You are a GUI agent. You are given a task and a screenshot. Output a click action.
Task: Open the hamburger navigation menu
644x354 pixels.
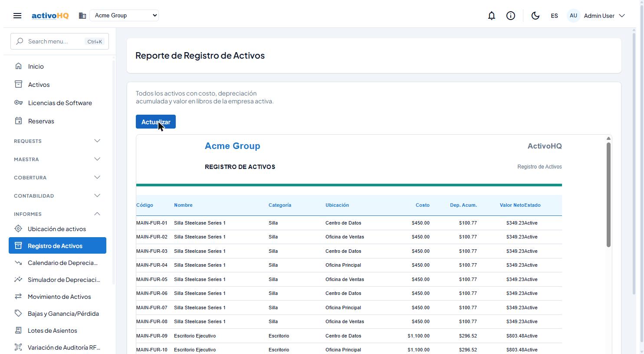[17, 16]
